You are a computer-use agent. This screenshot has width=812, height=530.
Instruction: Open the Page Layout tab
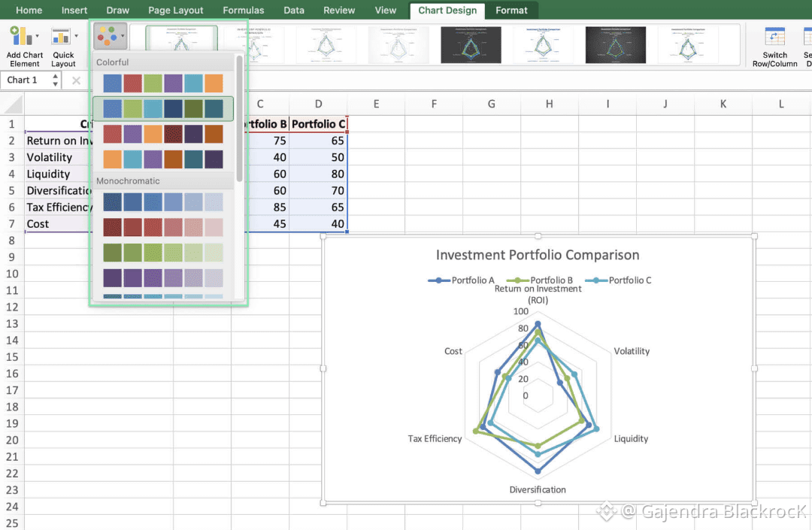[175, 11]
